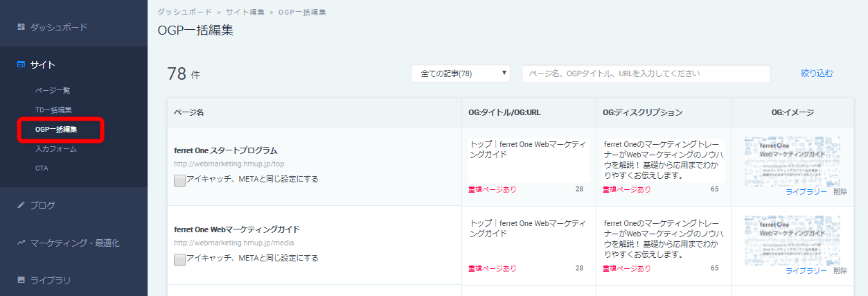Click the OG image thumbnail in first row

point(792,162)
